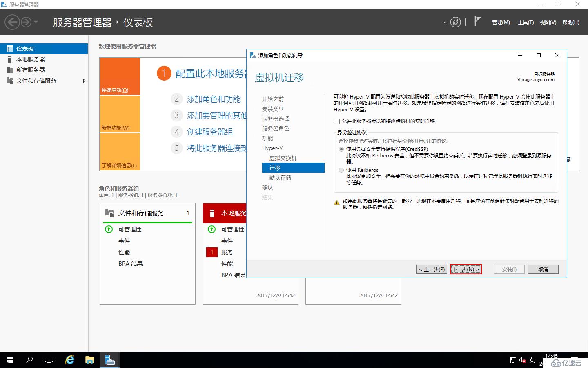This screenshot has width=588, height=368.
Task: Click red alert count badge next to 服务
Action: (x=212, y=252)
